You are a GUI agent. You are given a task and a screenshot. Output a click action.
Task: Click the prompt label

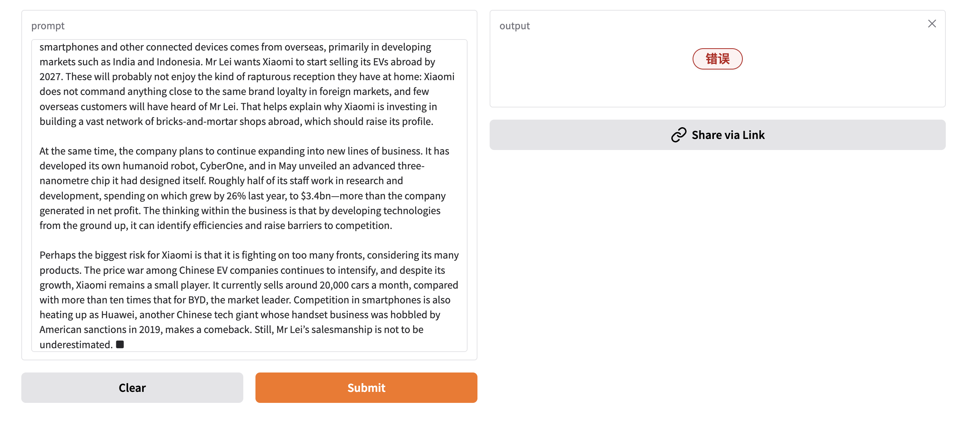48,26
